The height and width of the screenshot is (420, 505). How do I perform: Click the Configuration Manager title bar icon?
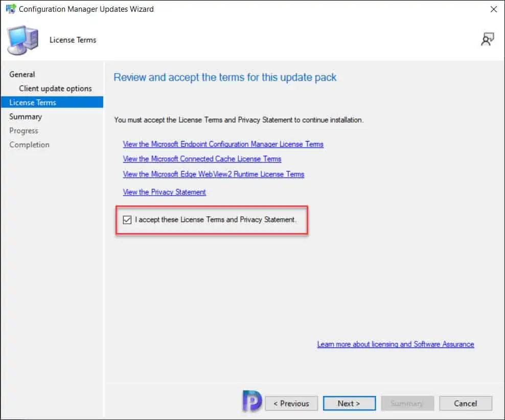[x=11, y=9]
